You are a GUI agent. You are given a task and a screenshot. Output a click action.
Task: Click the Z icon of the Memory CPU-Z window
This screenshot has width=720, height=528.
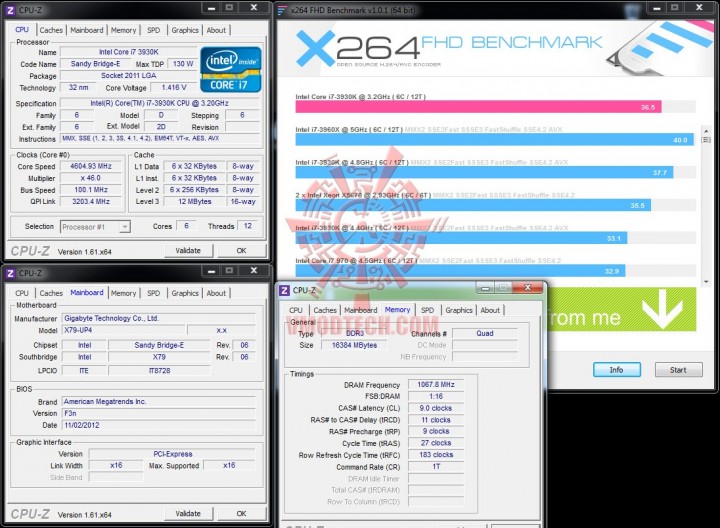285,290
